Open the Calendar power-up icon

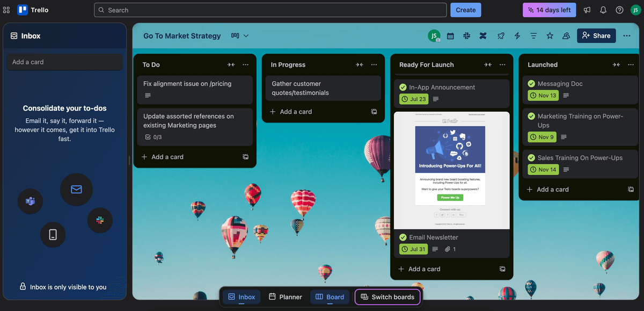450,35
